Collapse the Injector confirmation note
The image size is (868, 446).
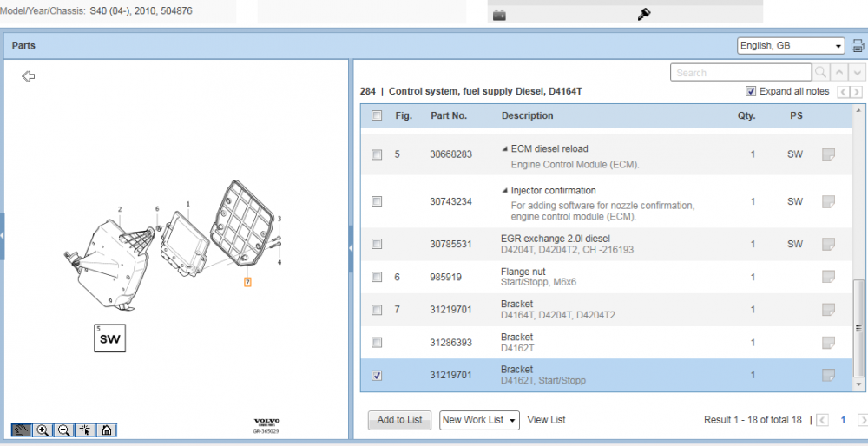click(x=505, y=190)
